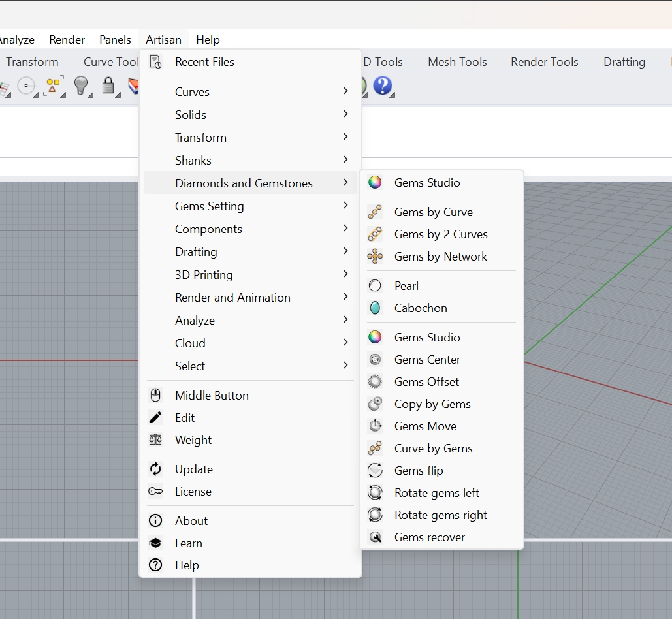
Task: Open the Gems Offset tool
Action: pyautogui.click(x=426, y=382)
